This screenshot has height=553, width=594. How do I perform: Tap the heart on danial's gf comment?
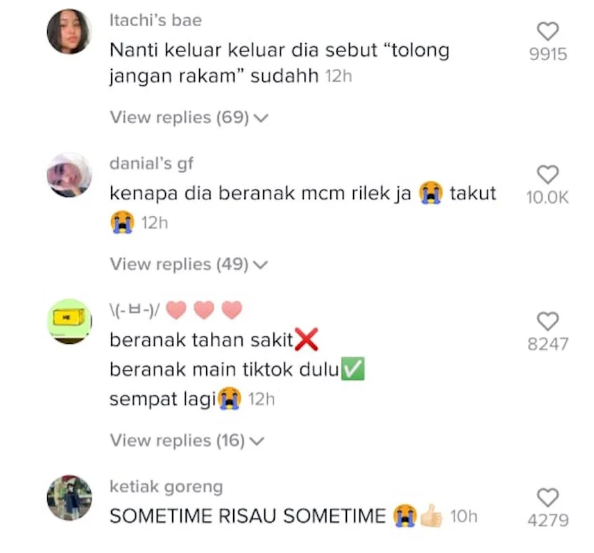[x=548, y=175]
